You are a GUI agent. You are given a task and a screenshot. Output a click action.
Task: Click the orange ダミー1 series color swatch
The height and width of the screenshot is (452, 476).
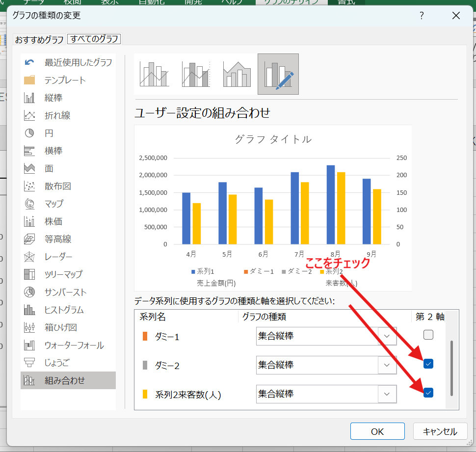tap(145, 336)
